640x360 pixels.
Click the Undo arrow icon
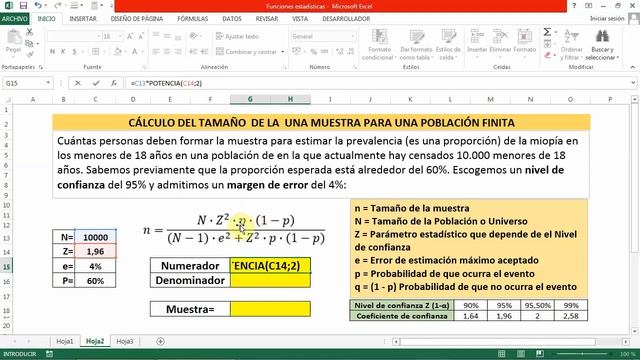38,6
